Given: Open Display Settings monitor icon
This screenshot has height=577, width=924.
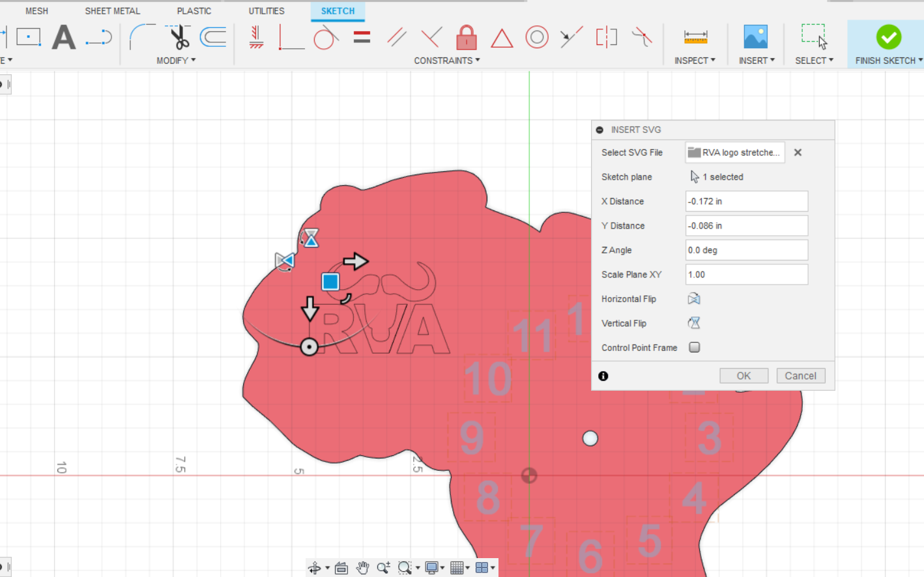Looking at the screenshot, I should [431, 568].
